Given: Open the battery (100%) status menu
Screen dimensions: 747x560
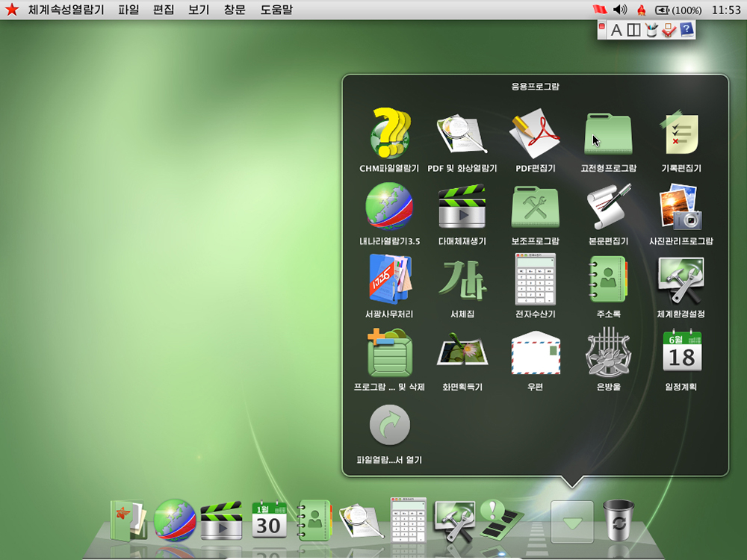Looking at the screenshot, I should click(x=678, y=10).
